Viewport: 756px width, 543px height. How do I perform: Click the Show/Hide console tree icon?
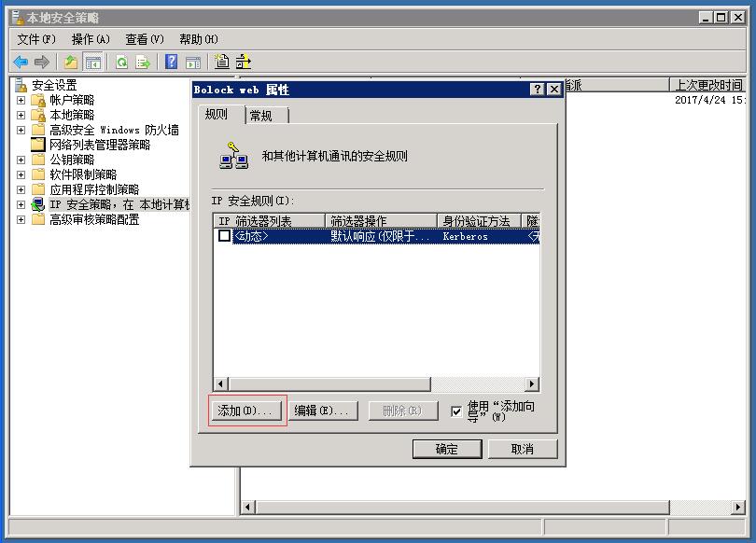pos(92,62)
